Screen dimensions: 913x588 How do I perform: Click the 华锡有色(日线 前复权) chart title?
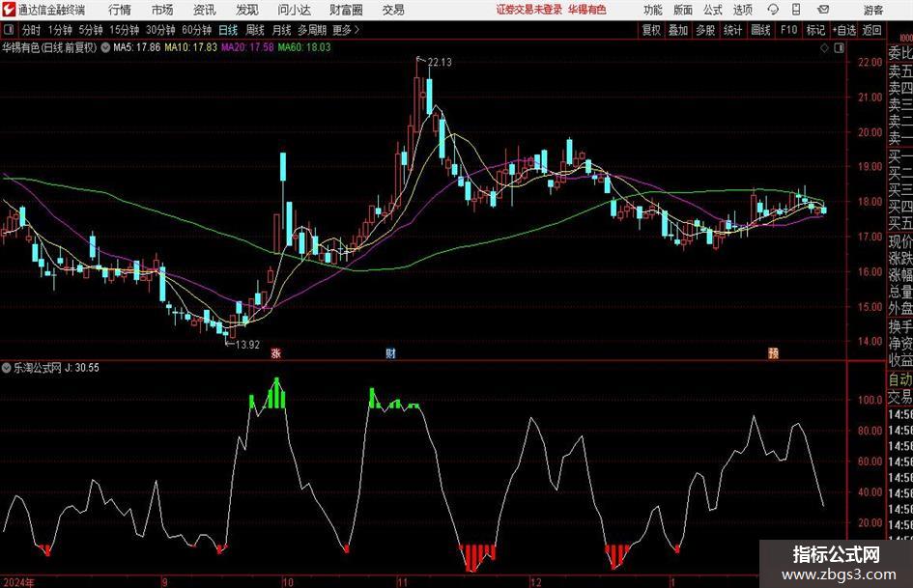[x=49, y=47]
